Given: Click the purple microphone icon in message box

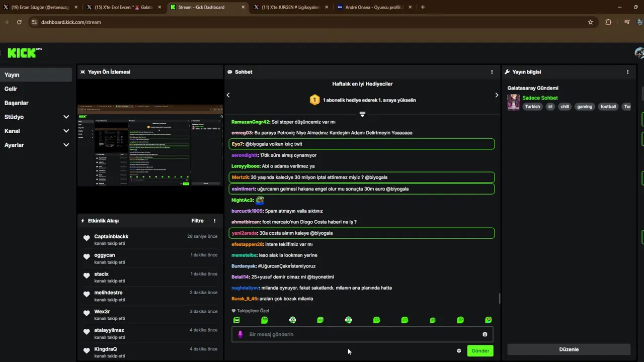Looking at the screenshot, I should pyautogui.click(x=240, y=334).
